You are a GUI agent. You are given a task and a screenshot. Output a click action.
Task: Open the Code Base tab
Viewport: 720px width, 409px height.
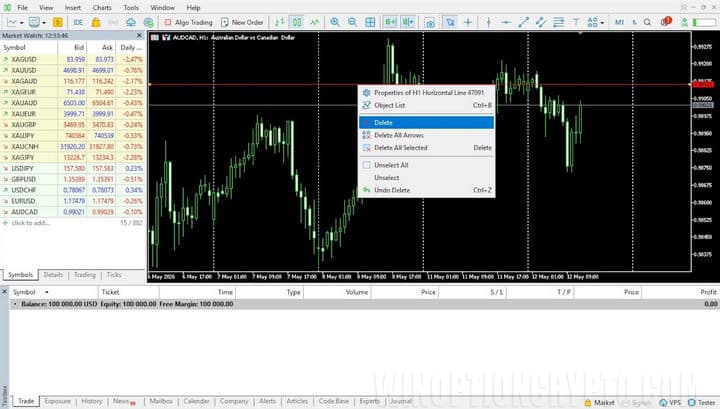334,401
